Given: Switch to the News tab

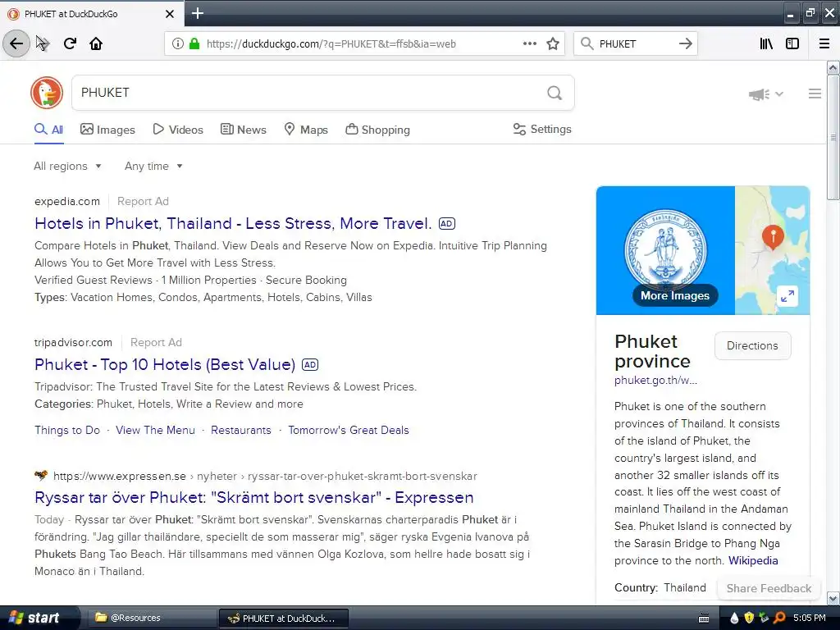Looking at the screenshot, I should (243, 130).
